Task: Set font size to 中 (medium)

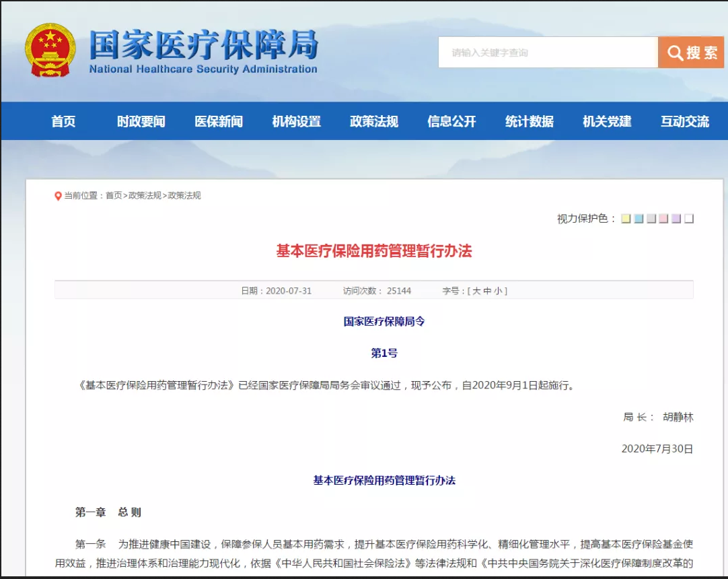Action: (488, 291)
